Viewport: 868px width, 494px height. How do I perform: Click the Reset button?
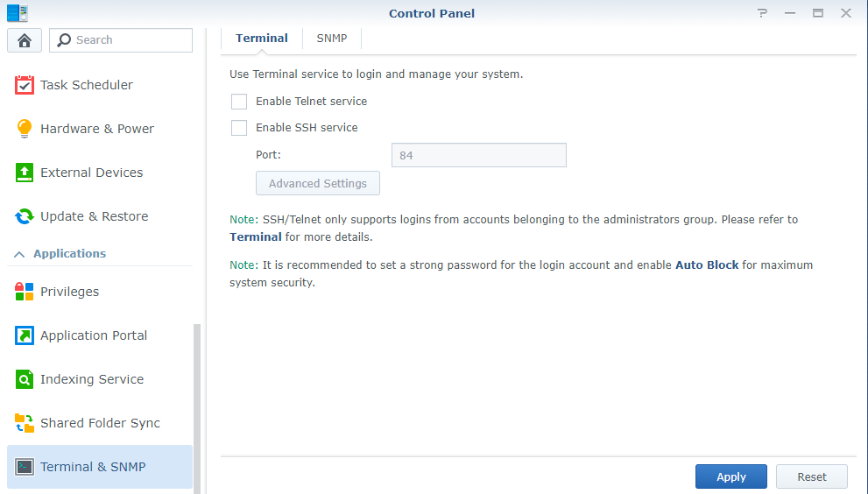point(812,476)
